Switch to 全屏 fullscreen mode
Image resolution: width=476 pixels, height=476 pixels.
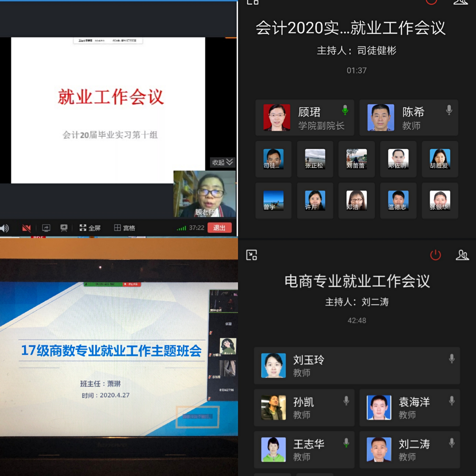coord(90,228)
